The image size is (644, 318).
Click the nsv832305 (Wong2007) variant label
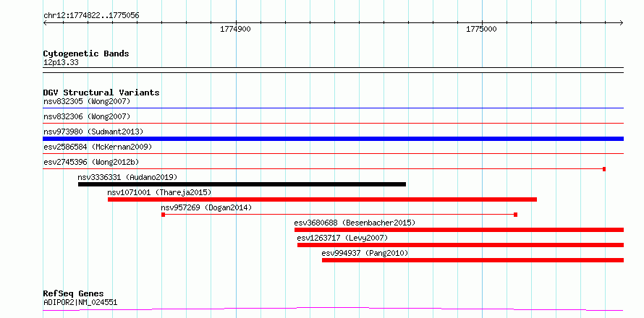(87, 101)
